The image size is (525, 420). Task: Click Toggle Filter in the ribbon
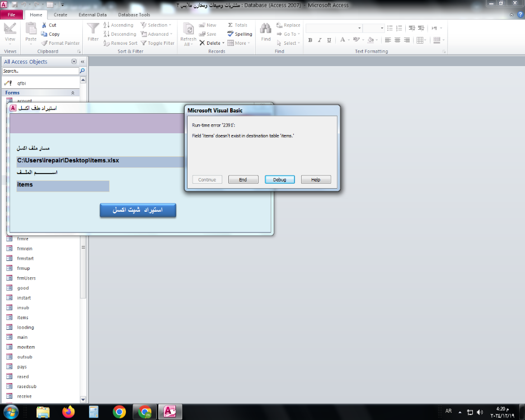(x=157, y=43)
